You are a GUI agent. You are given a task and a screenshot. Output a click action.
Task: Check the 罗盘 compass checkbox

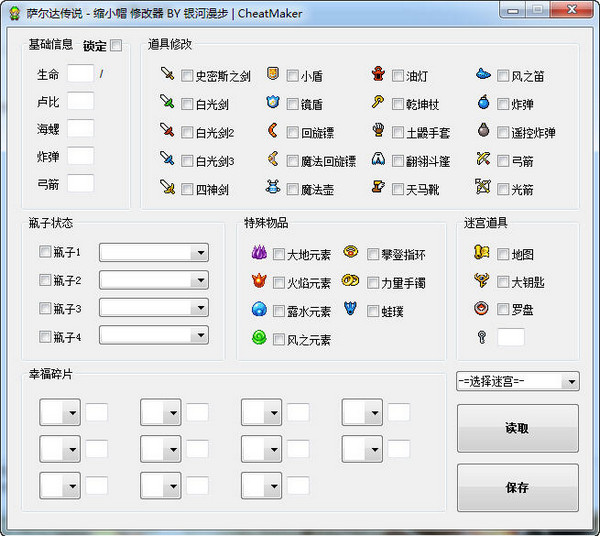point(503,310)
